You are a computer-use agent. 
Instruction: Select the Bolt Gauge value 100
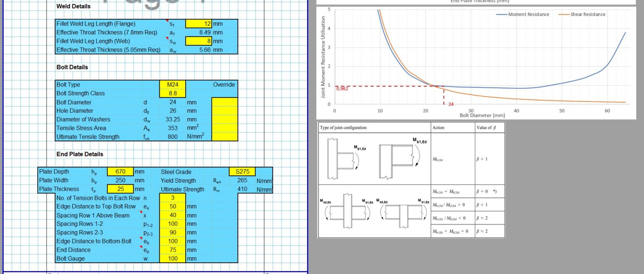tap(172, 258)
